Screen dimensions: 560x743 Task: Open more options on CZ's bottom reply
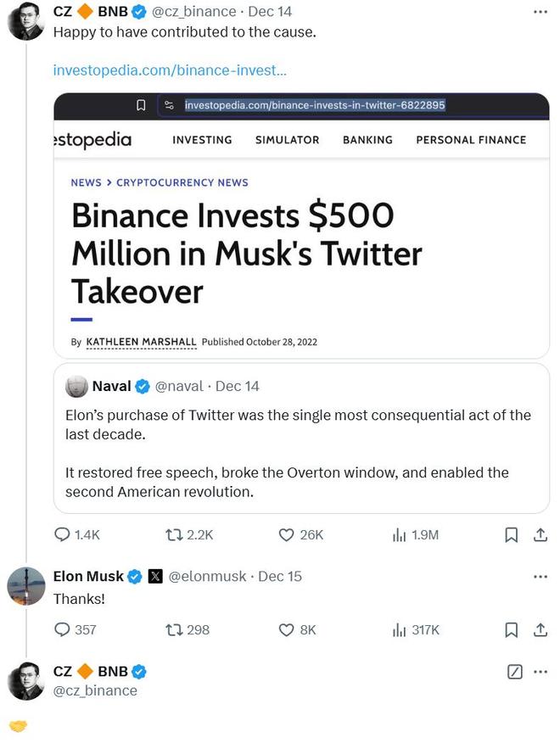540,672
